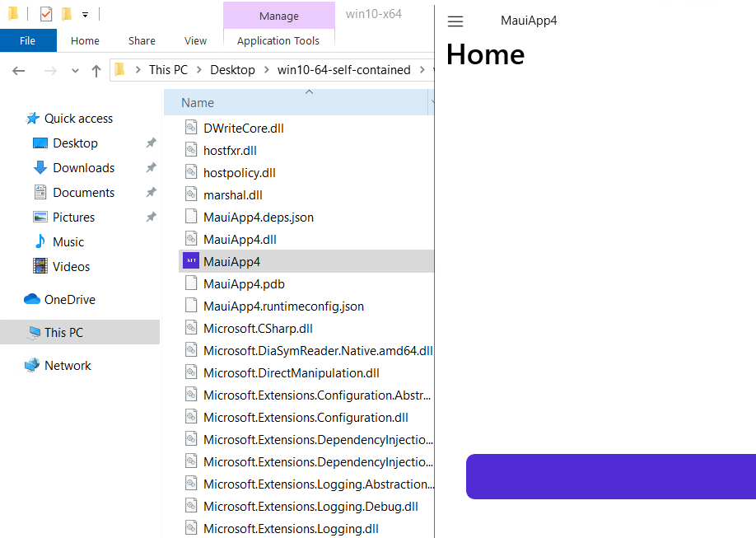Image resolution: width=756 pixels, height=538 pixels.
Task: Select the MauiApp4.dll file icon
Action: 191,238
